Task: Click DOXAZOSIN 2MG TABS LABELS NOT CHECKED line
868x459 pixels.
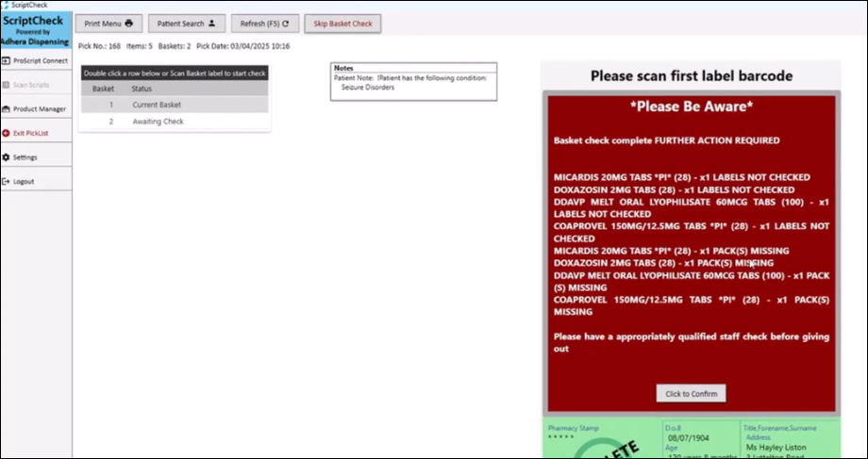Action: [674, 189]
